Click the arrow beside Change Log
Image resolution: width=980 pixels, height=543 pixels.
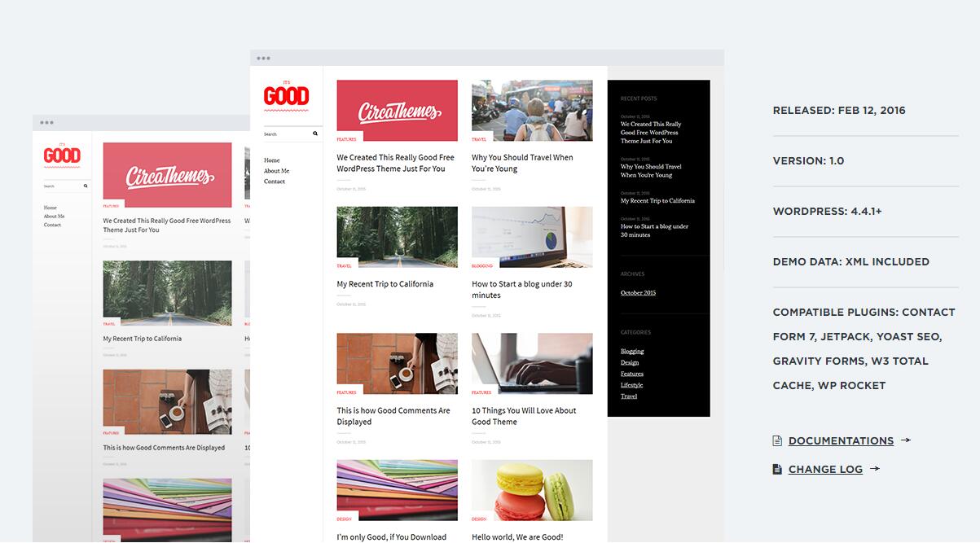[x=875, y=469]
